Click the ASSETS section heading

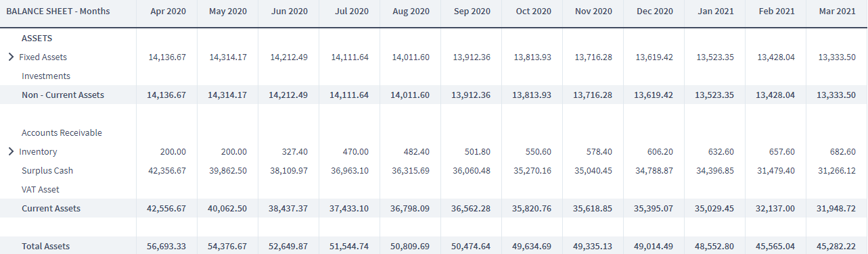tap(37, 39)
